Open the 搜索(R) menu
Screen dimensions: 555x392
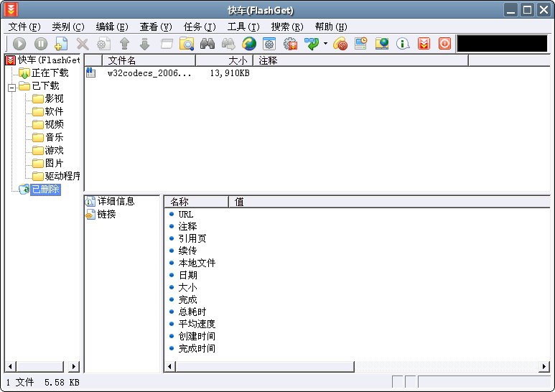pyautogui.click(x=287, y=27)
